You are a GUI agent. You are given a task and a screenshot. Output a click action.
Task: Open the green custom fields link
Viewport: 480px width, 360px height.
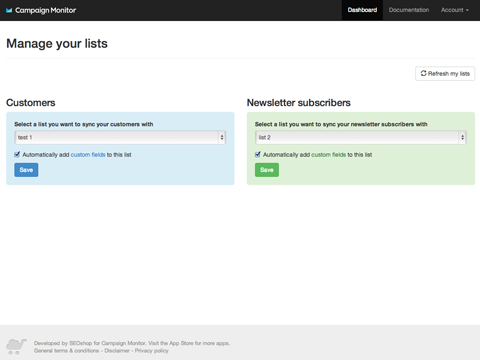click(x=329, y=155)
